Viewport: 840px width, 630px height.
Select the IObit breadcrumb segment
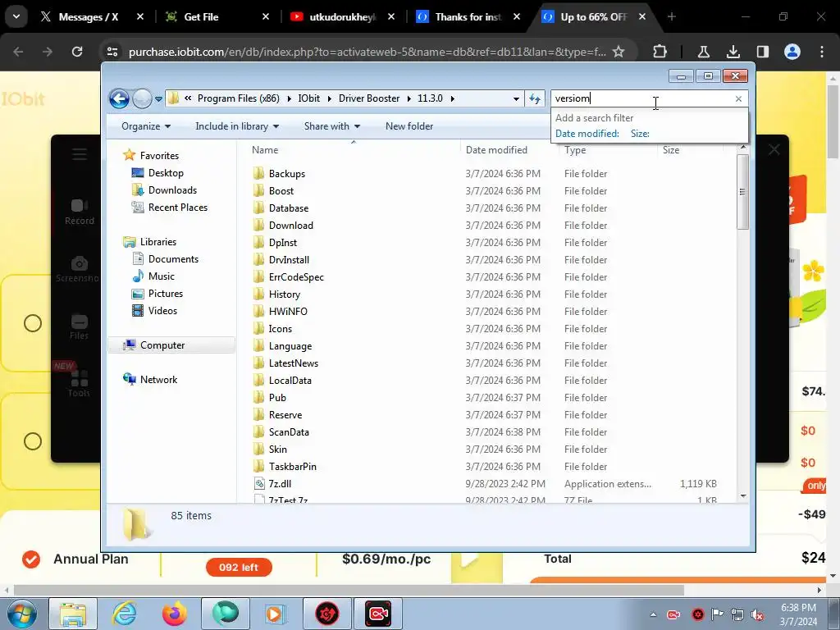pos(309,98)
